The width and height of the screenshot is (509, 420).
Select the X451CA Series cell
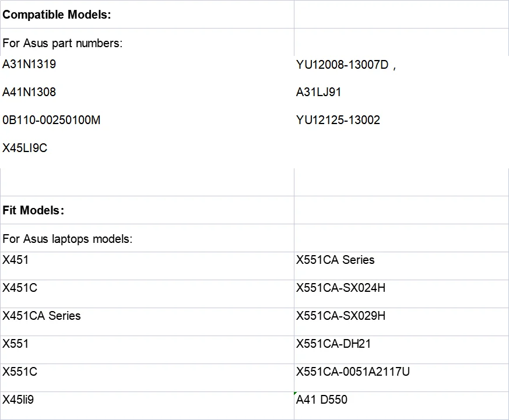41,316
